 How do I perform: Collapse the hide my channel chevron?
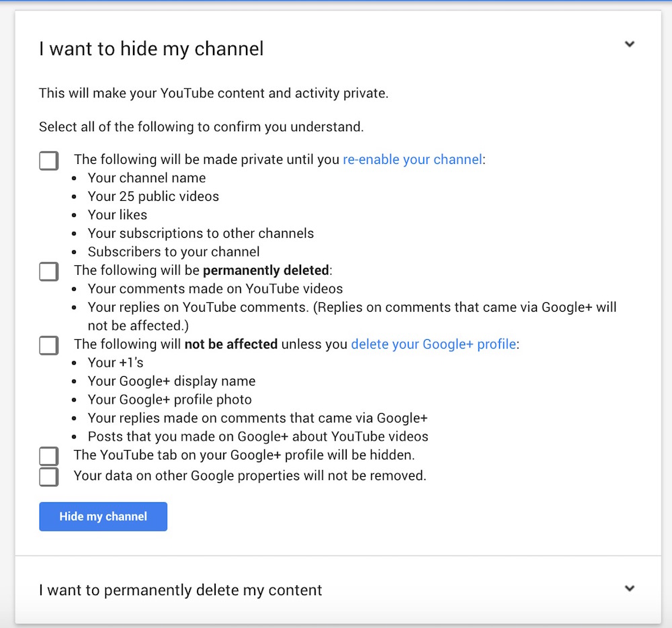(629, 44)
